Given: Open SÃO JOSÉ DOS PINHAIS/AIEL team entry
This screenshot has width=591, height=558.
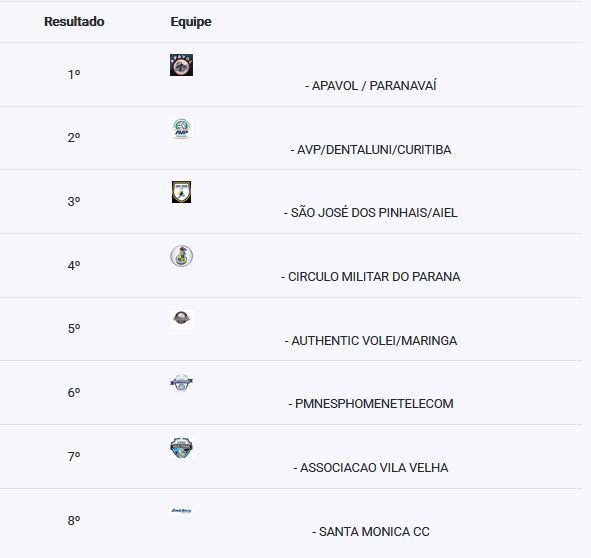Looking at the screenshot, I should point(371,213).
